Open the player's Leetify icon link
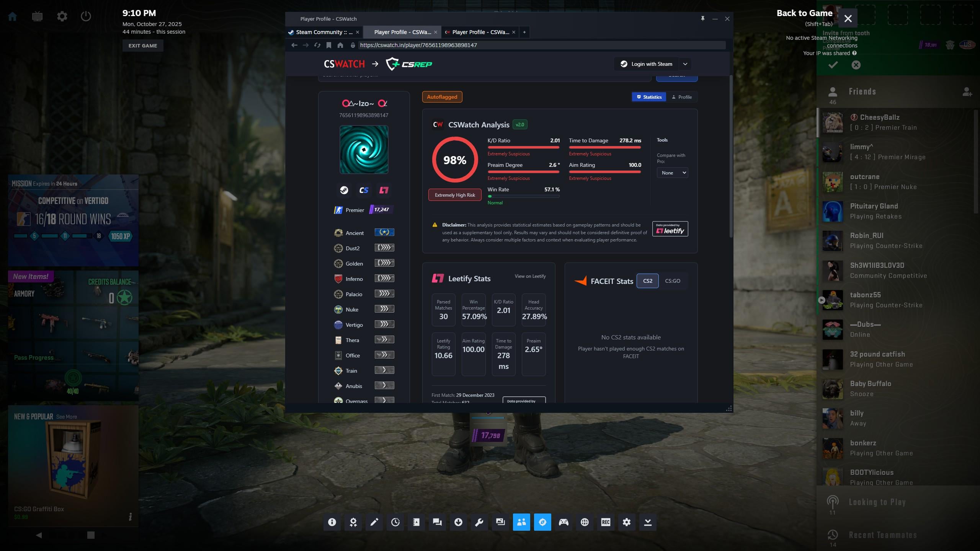 tap(384, 190)
